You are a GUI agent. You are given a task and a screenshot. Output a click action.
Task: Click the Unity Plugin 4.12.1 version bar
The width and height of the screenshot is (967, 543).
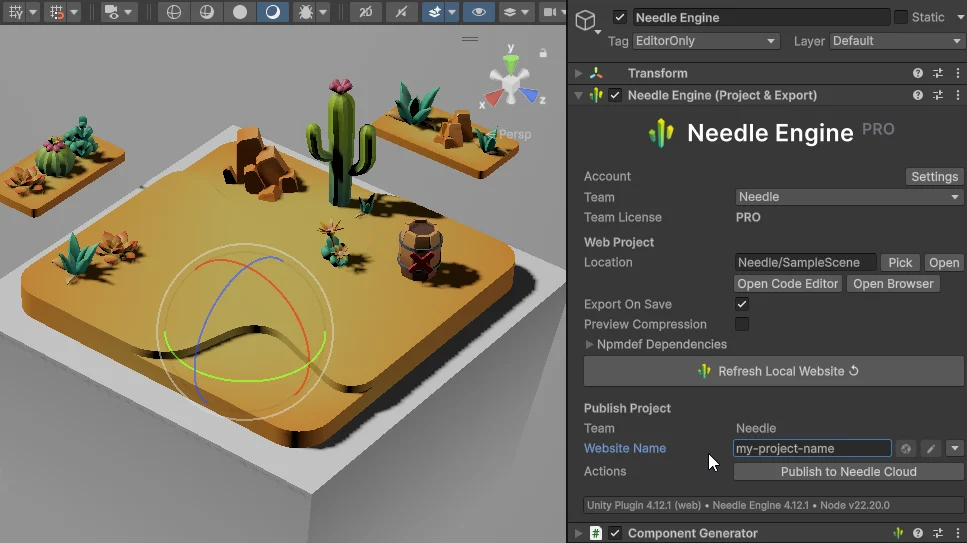point(773,505)
